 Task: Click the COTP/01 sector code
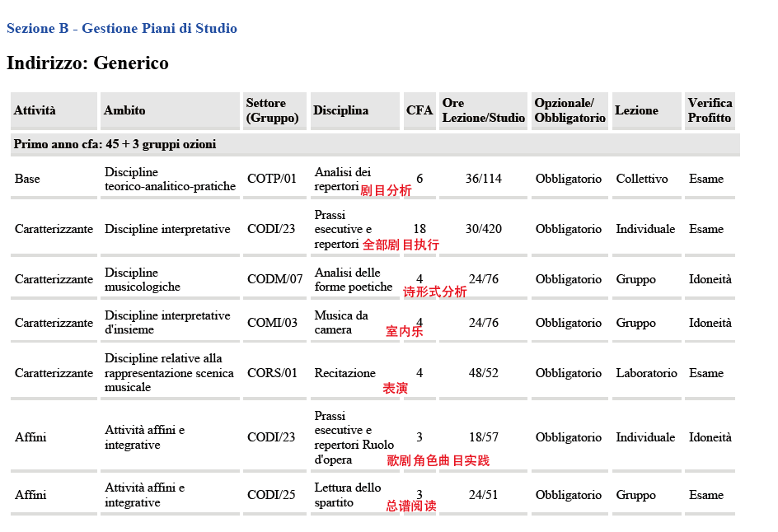(272, 179)
